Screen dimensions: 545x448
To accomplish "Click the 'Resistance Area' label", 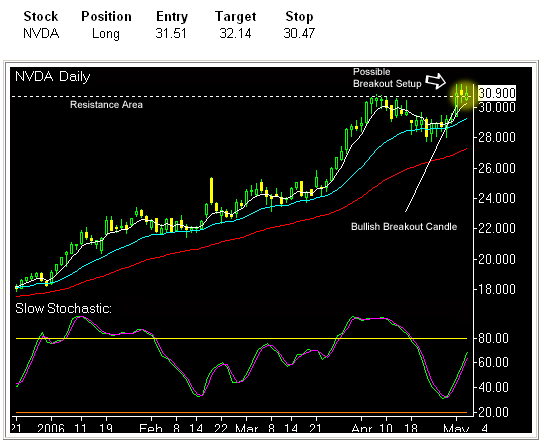I will [x=106, y=105].
